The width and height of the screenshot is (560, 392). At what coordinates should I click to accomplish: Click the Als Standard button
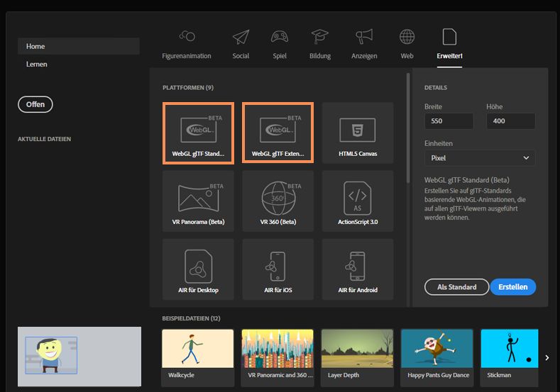point(457,287)
